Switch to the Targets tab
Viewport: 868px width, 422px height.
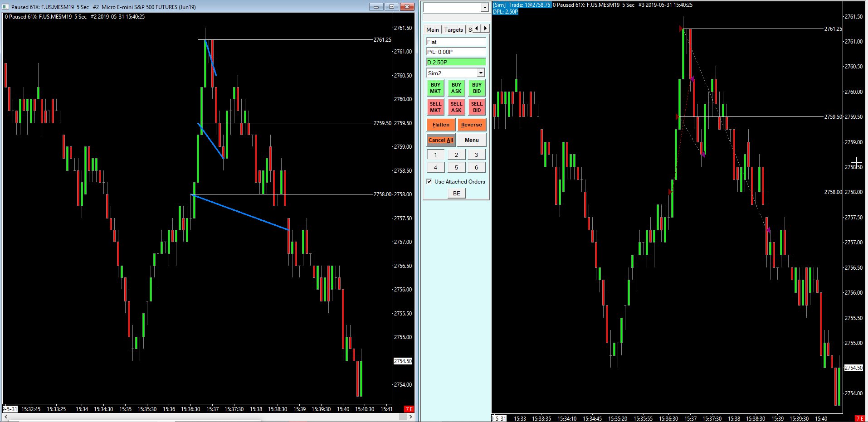click(x=454, y=29)
